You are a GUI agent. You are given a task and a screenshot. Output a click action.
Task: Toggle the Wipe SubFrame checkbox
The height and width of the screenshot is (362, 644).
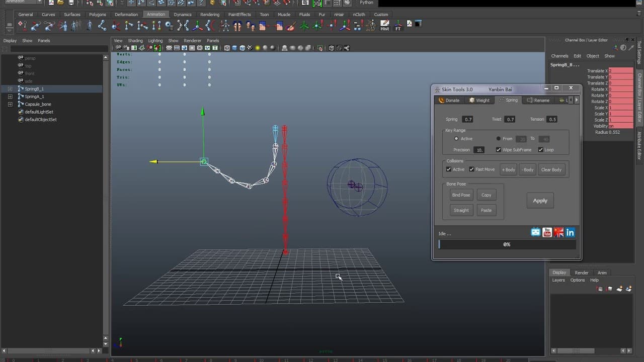click(x=499, y=150)
